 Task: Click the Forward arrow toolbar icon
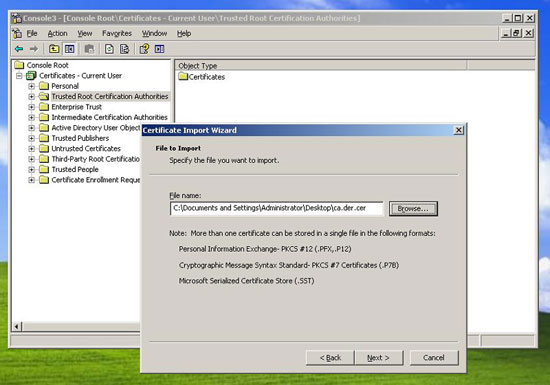tap(34, 49)
